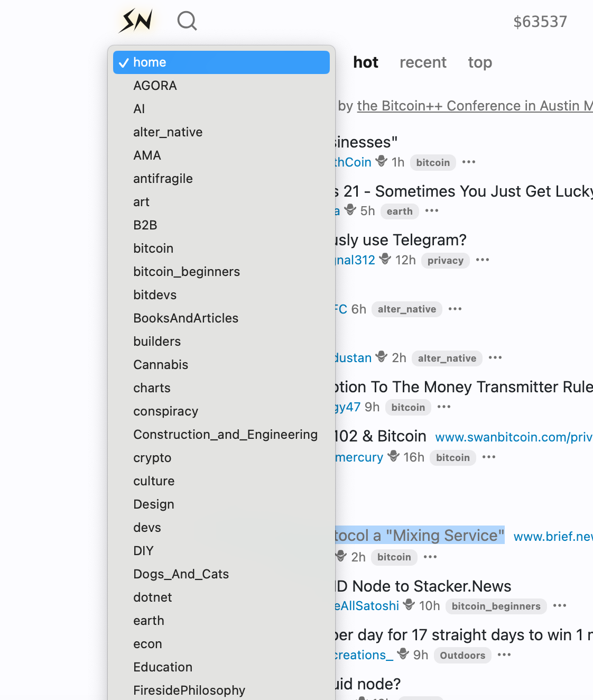Select the checked home option in dropdown

[x=221, y=62]
